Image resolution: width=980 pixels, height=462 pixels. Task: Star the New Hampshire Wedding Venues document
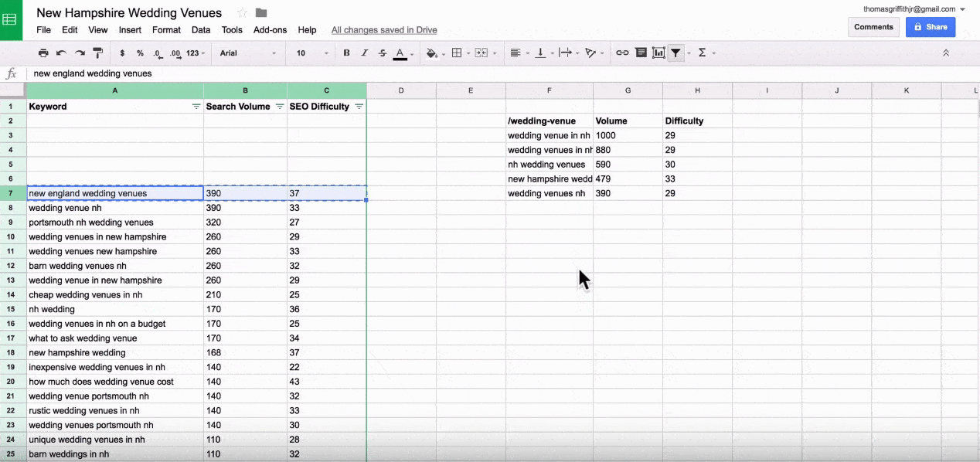pos(242,13)
